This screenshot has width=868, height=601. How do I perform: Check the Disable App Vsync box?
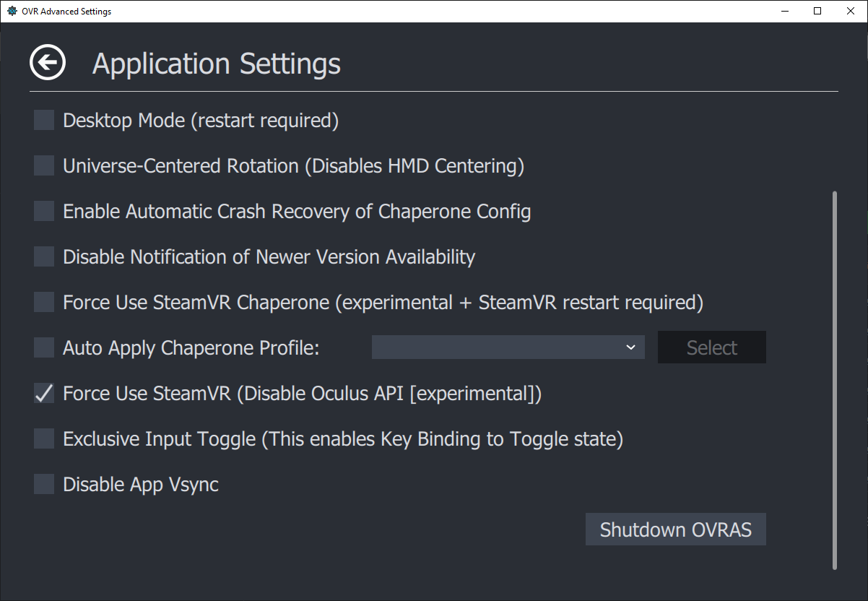[44, 484]
